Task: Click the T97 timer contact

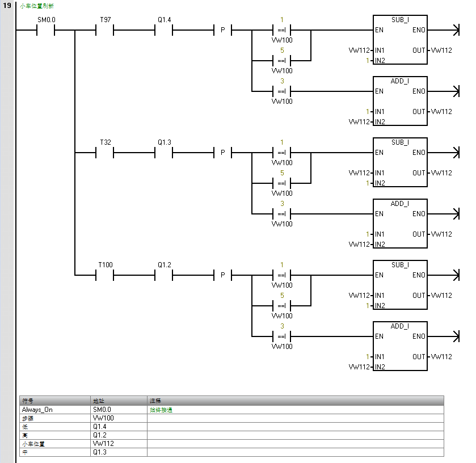Action: click(105, 31)
